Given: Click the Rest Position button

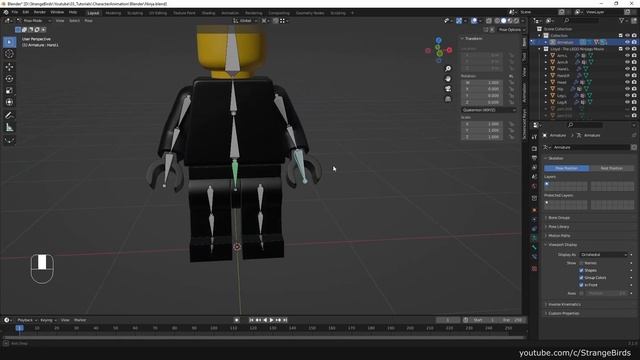Looking at the screenshot, I should pyautogui.click(x=611, y=168).
